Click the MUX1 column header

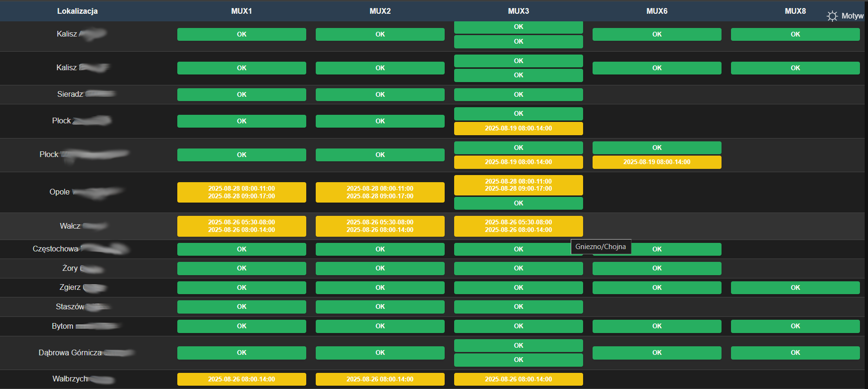[241, 11]
